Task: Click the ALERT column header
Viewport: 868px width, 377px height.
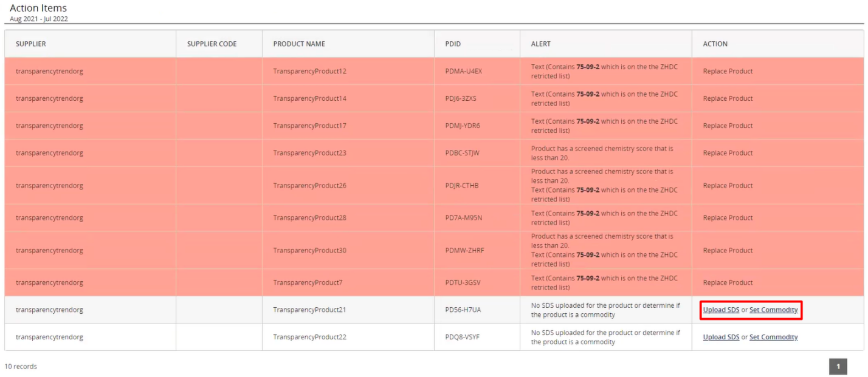Action: [x=541, y=44]
